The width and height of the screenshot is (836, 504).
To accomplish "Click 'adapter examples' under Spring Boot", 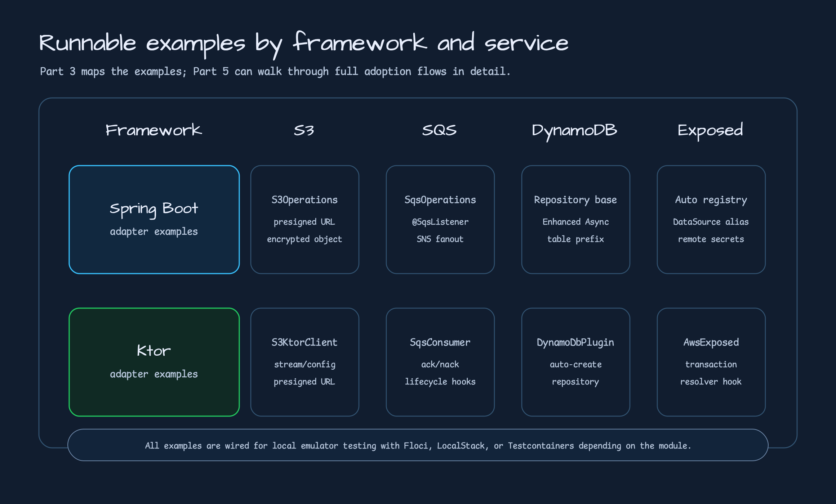I will point(154,231).
